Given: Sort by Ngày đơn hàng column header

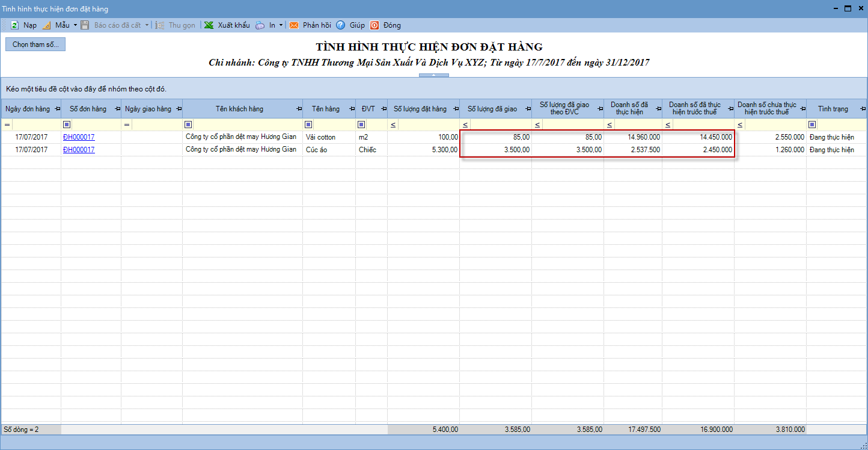Looking at the screenshot, I should point(27,109).
